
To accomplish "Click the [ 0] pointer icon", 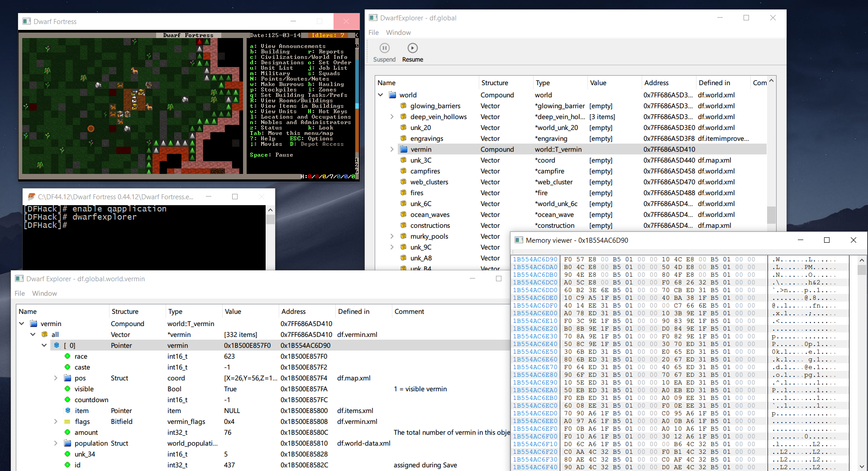I will click(x=56, y=346).
